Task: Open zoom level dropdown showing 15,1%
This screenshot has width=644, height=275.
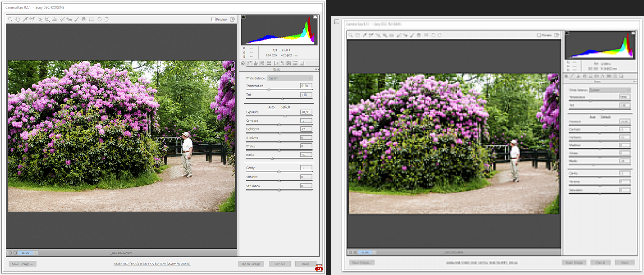Action: [35, 253]
